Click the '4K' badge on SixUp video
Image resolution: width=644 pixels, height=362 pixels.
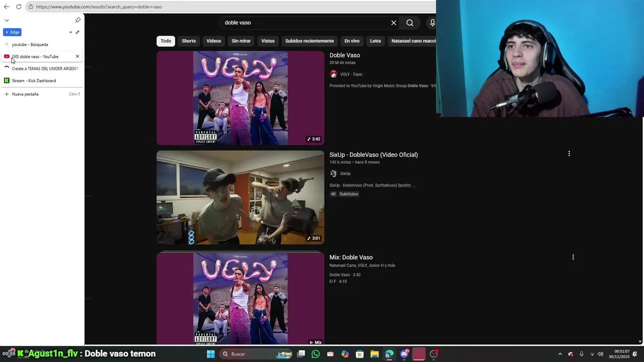[333, 194]
